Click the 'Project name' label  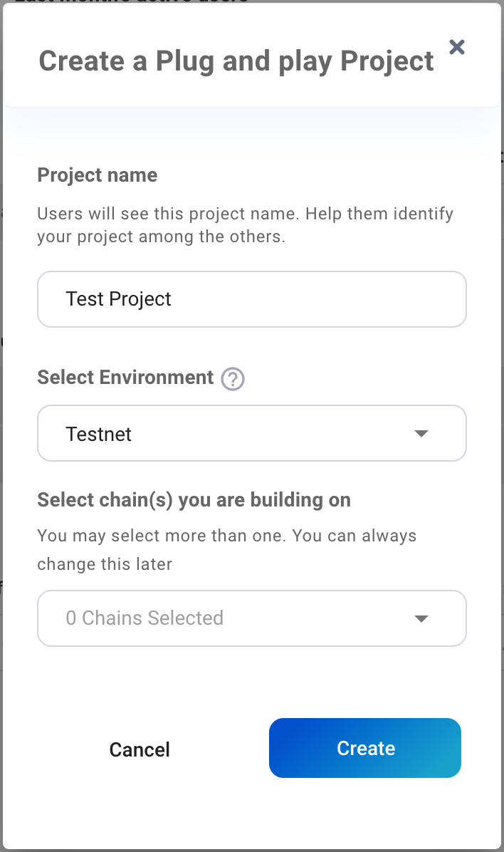[x=97, y=175]
